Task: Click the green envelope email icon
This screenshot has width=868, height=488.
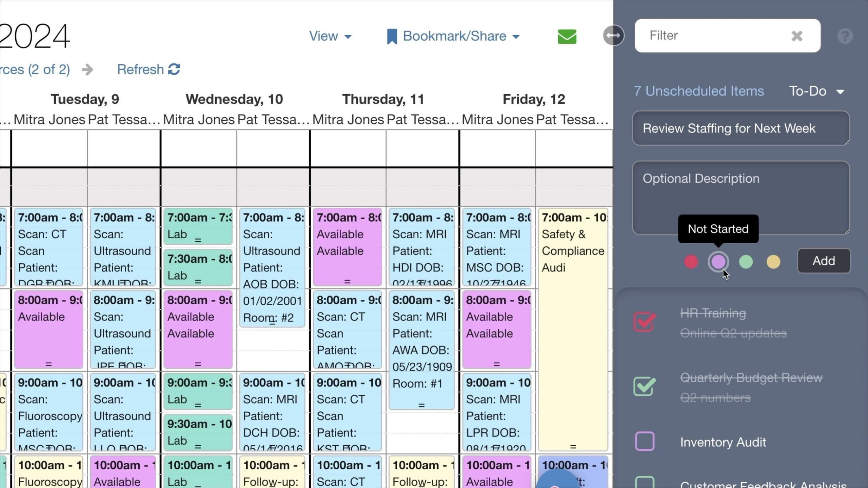Action: 567,36
